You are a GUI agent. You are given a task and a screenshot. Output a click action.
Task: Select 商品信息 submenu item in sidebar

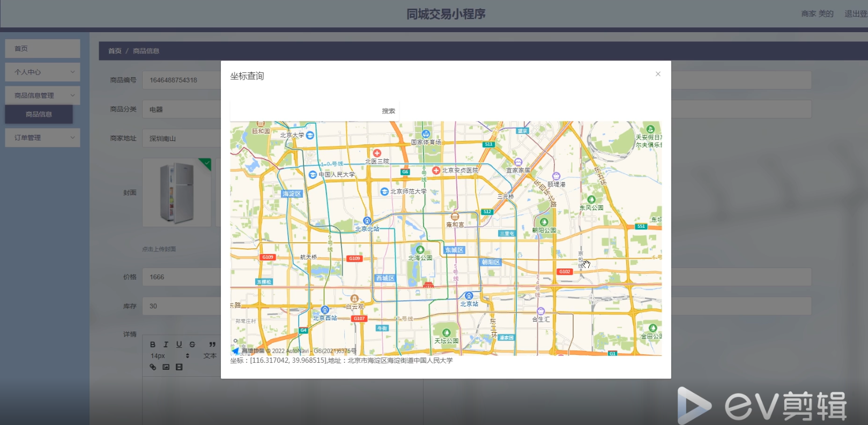pyautogui.click(x=39, y=114)
